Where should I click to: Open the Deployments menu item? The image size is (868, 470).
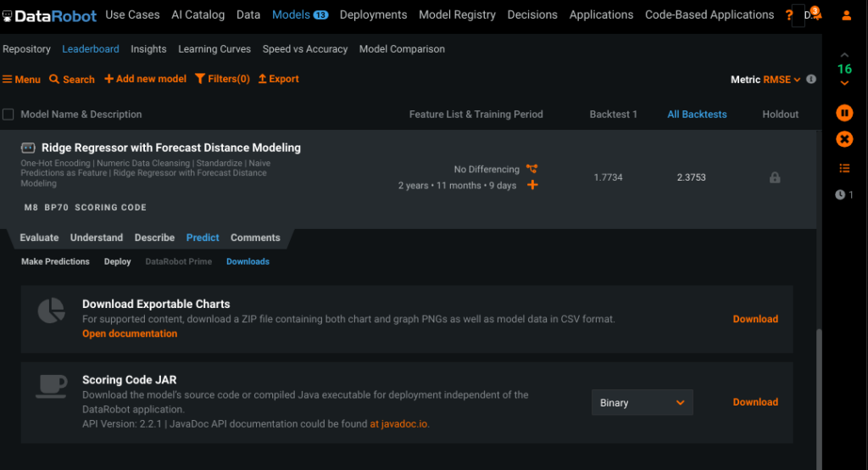(373, 15)
